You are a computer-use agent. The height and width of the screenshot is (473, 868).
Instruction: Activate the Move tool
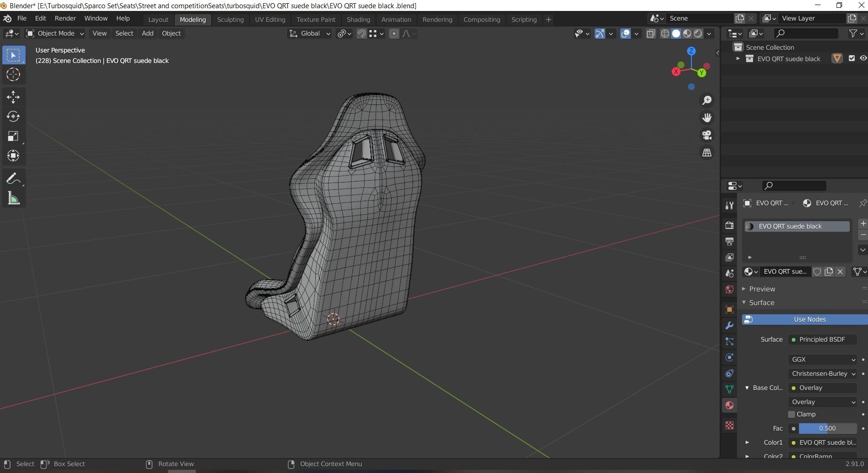click(x=13, y=97)
